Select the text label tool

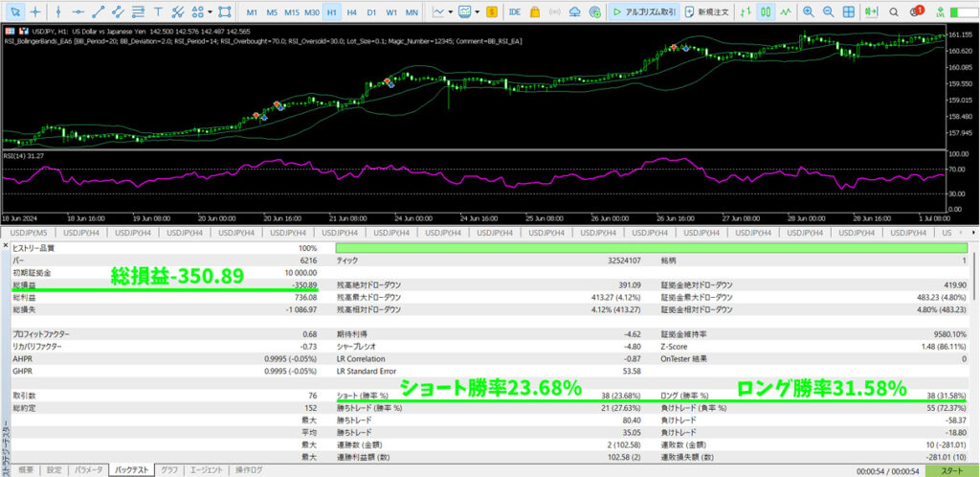pos(158,11)
